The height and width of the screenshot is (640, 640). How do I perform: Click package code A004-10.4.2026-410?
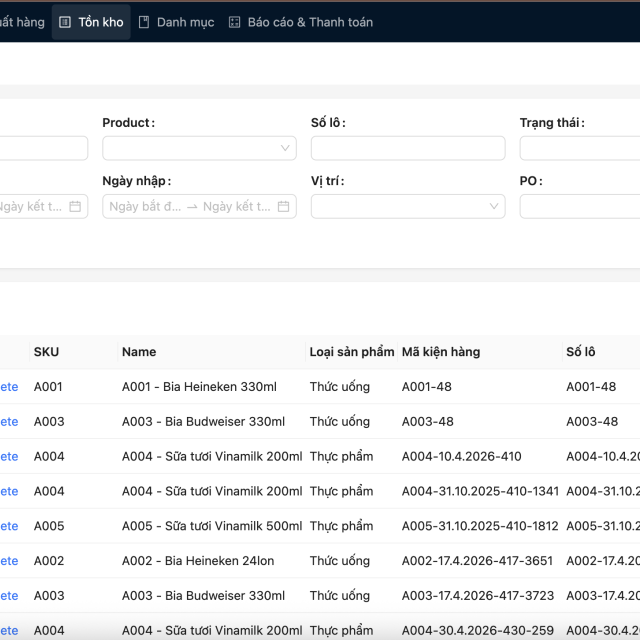pos(461,456)
